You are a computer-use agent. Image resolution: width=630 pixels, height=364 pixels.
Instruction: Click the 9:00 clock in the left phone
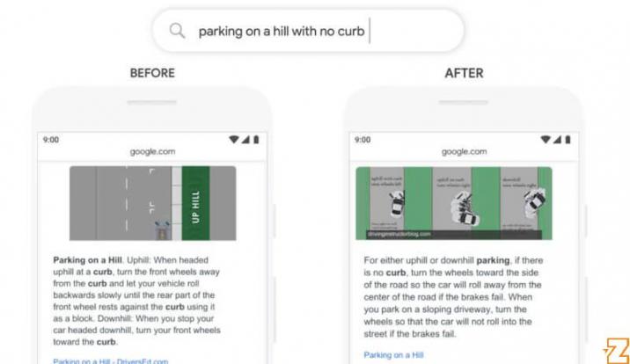click(51, 140)
